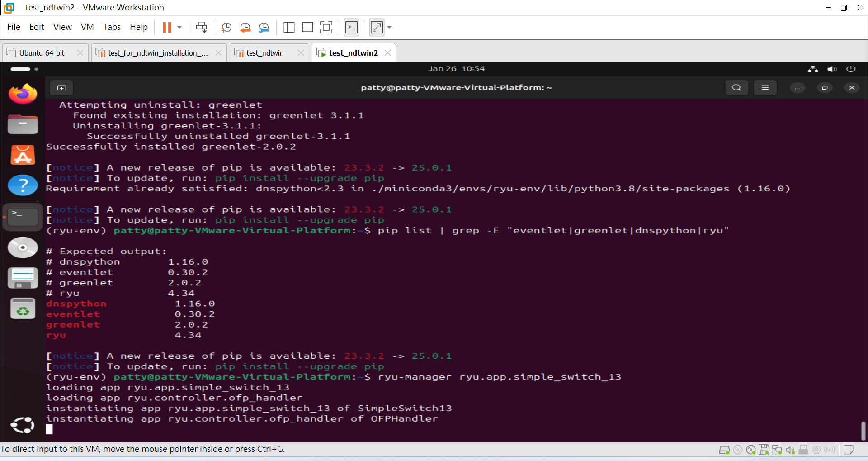Close the Ubuntu 64-bit tab
The width and height of the screenshot is (868, 461).
[x=80, y=53]
